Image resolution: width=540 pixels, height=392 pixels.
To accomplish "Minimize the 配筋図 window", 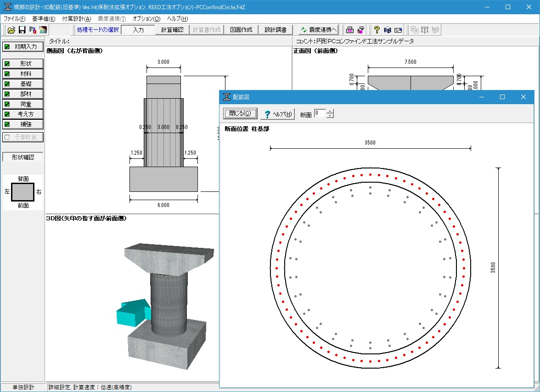I will point(481,97).
